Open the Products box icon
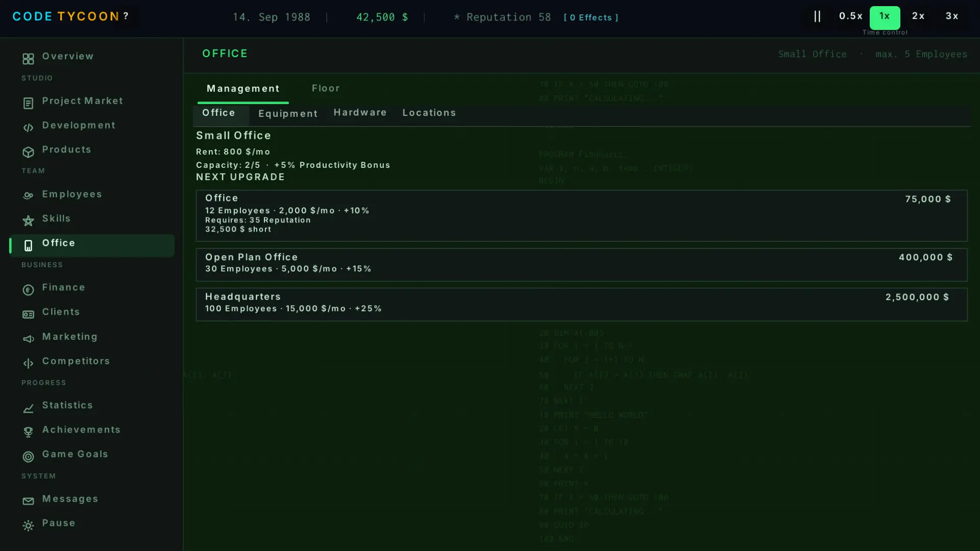980x551 pixels. (28, 153)
